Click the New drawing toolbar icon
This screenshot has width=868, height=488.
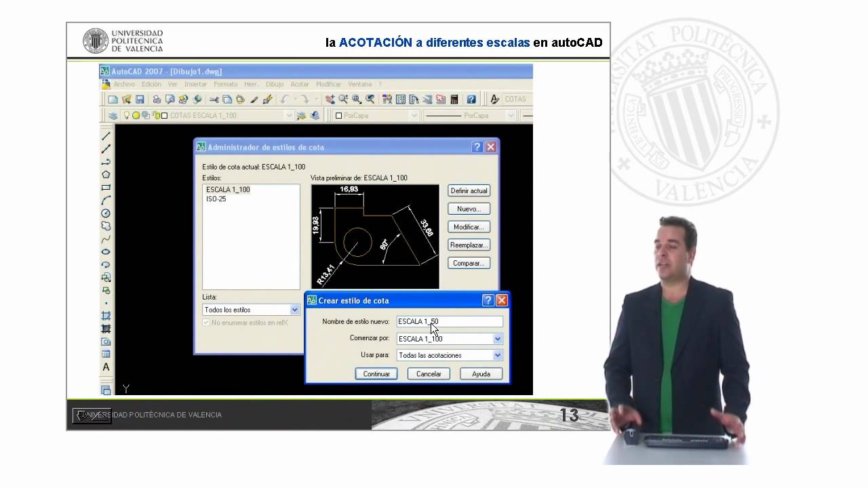click(113, 99)
